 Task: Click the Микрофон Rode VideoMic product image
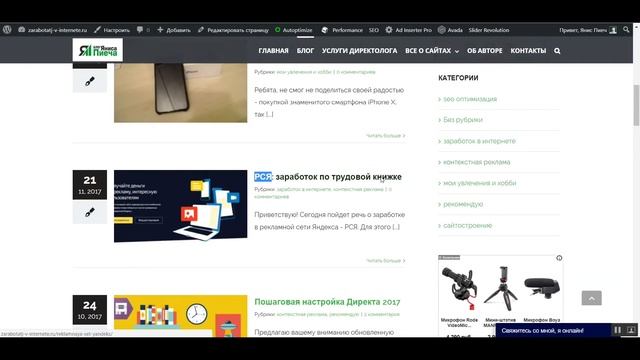(460, 288)
